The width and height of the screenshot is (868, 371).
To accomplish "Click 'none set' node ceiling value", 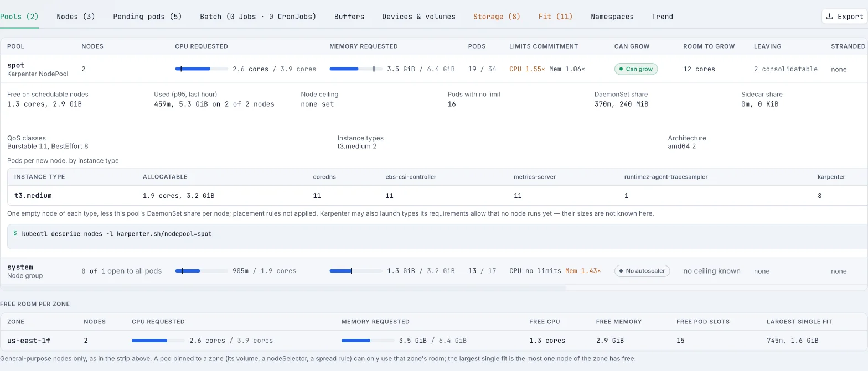I will point(317,104).
